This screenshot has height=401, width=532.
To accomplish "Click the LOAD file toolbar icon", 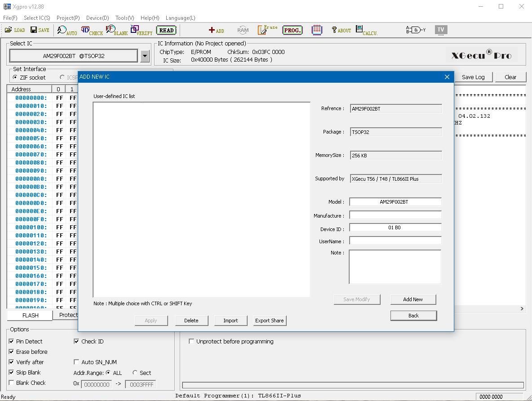I will pyautogui.click(x=15, y=30).
